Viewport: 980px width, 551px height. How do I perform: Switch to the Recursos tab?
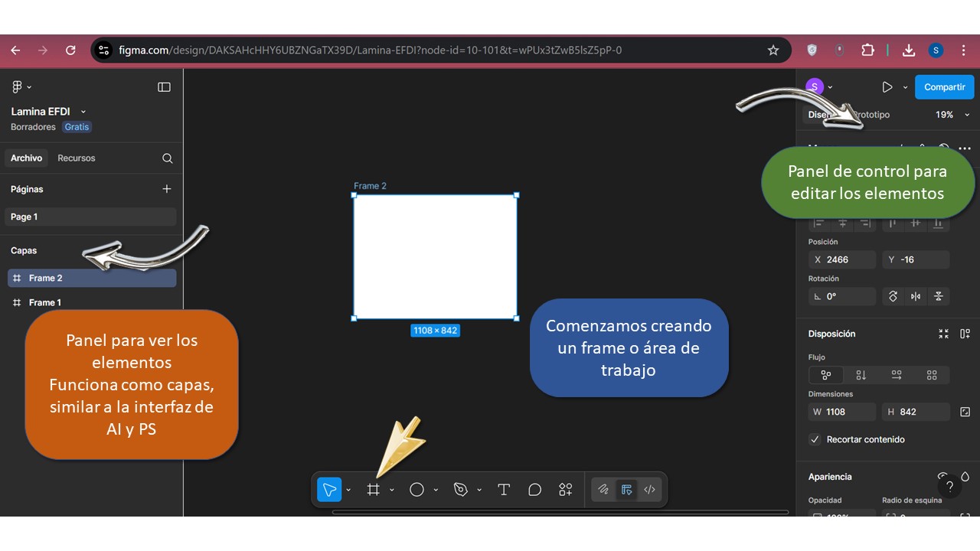tap(77, 158)
